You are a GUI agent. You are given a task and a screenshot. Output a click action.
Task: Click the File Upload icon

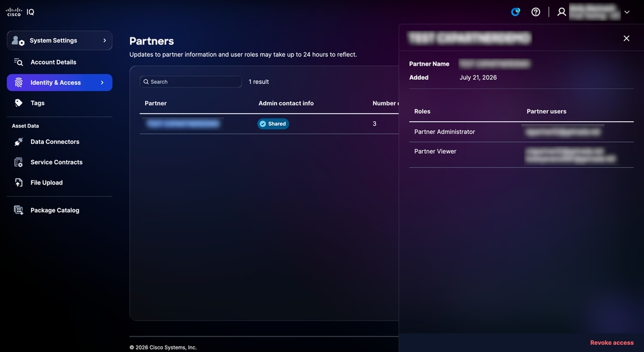coord(19,183)
